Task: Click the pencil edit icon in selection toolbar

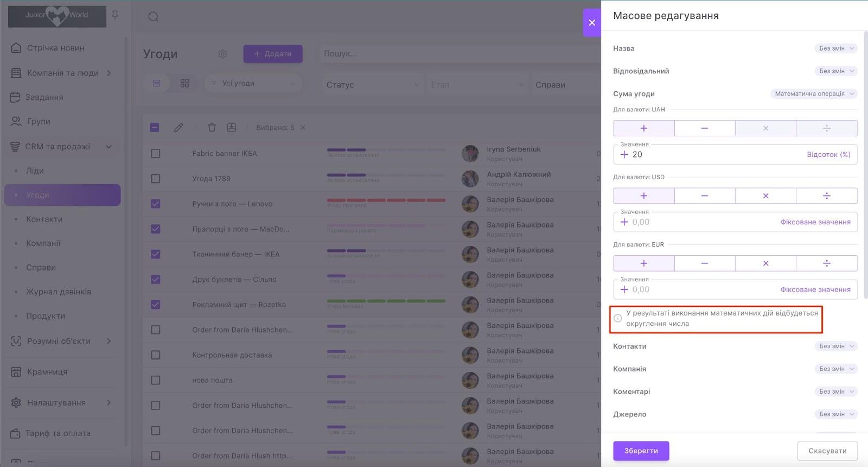Action: (178, 128)
